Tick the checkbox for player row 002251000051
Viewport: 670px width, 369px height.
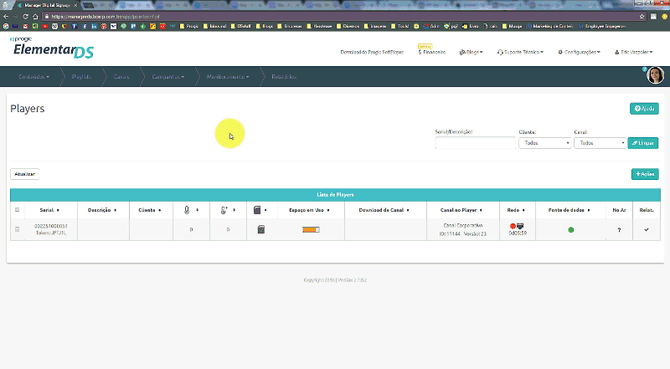pyautogui.click(x=17, y=229)
